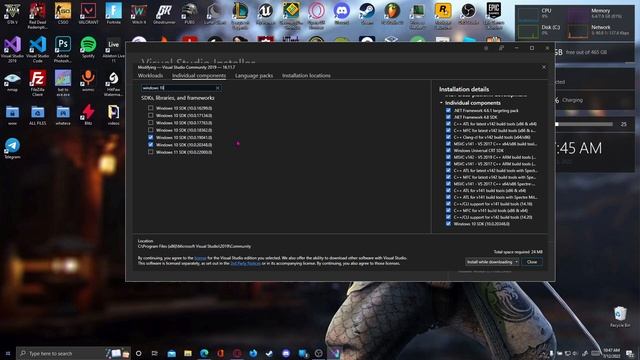This screenshot has width=640, height=360.
Task: Adjust the brightness slider in the widget
Action: 584,124
